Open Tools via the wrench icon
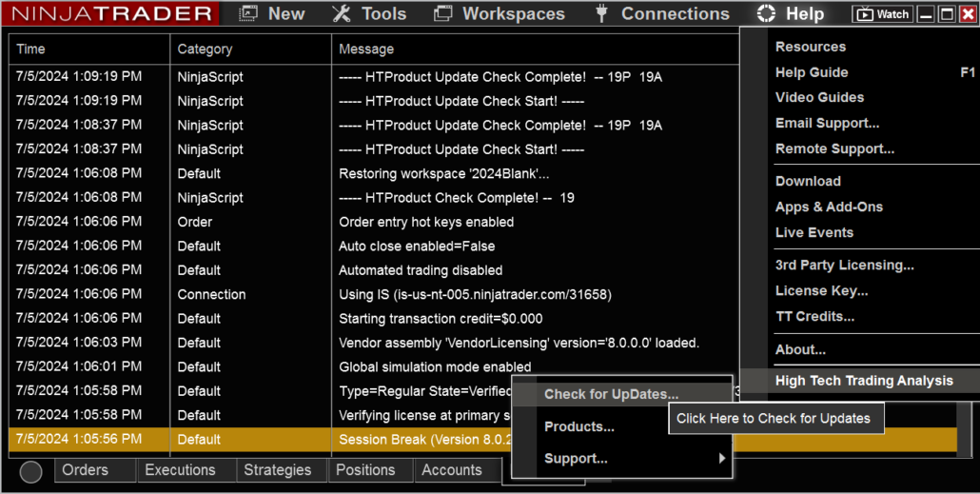The width and height of the screenshot is (980, 494). point(342,13)
